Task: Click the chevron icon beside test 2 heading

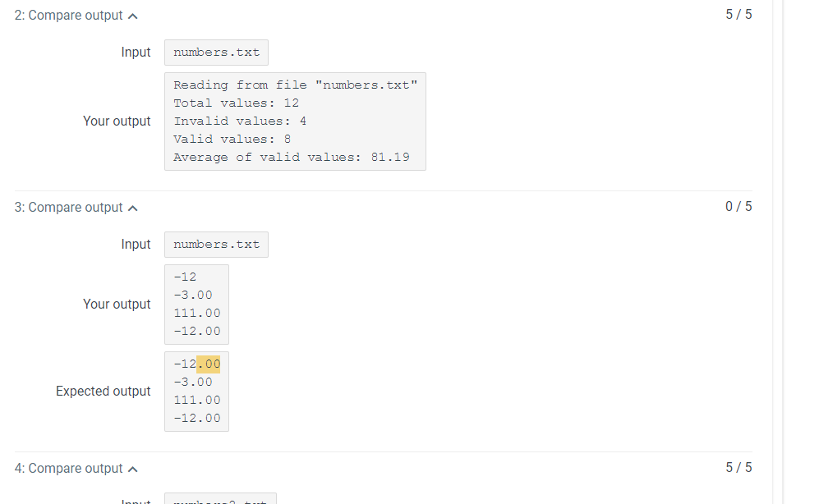Action: (x=133, y=16)
